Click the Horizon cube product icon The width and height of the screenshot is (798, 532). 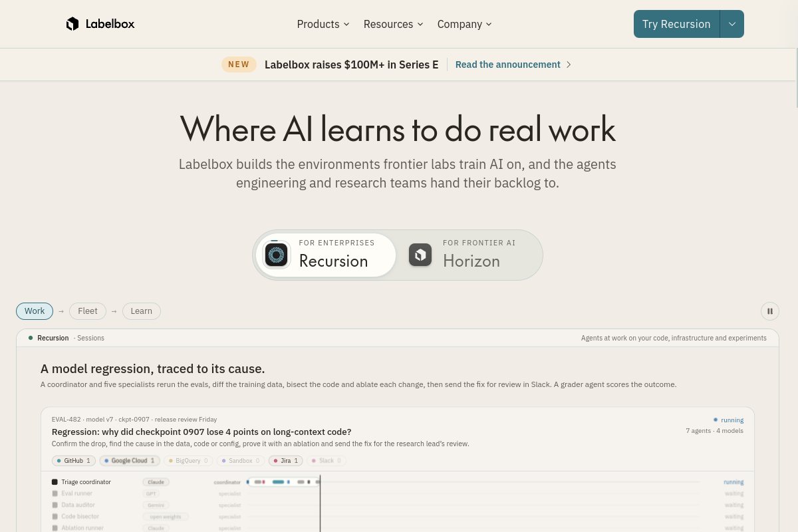click(420, 255)
